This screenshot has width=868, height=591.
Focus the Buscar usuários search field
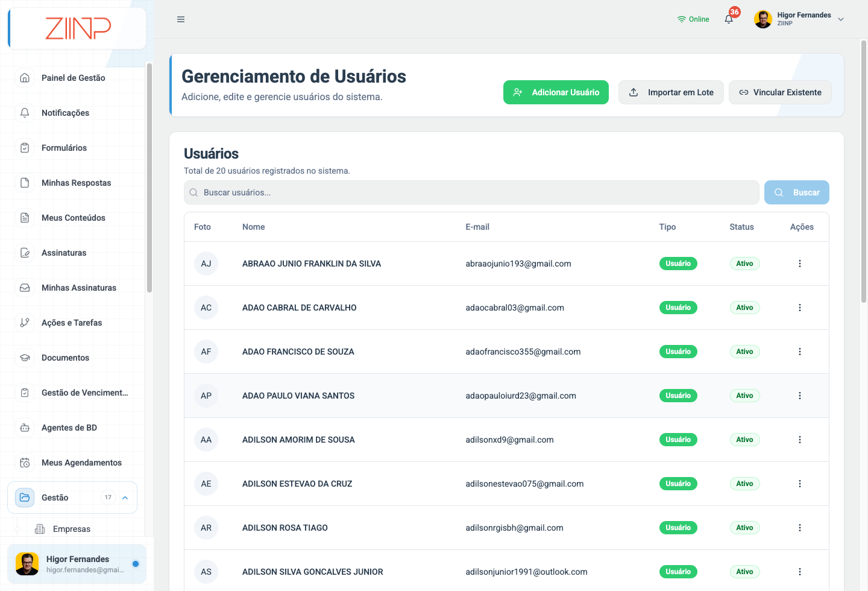click(471, 192)
